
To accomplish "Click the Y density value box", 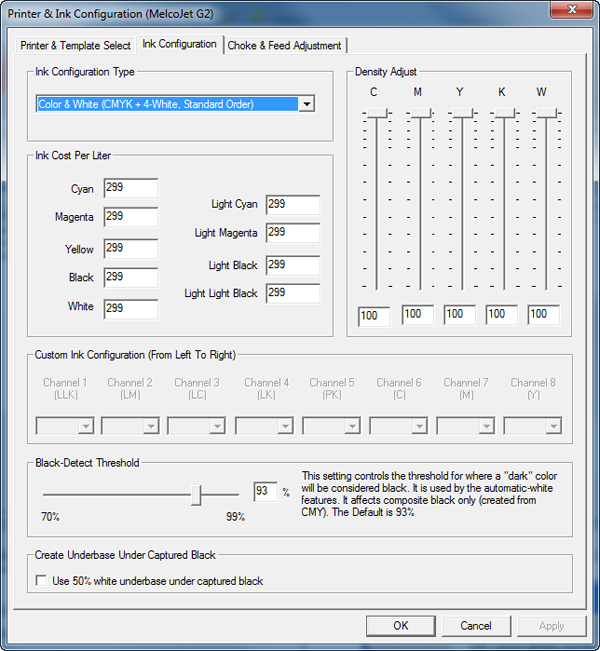I will click(460, 315).
